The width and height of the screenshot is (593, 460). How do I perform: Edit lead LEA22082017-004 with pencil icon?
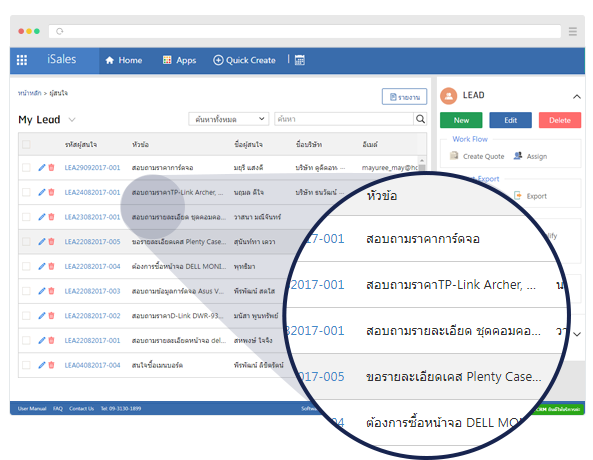tap(42, 266)
